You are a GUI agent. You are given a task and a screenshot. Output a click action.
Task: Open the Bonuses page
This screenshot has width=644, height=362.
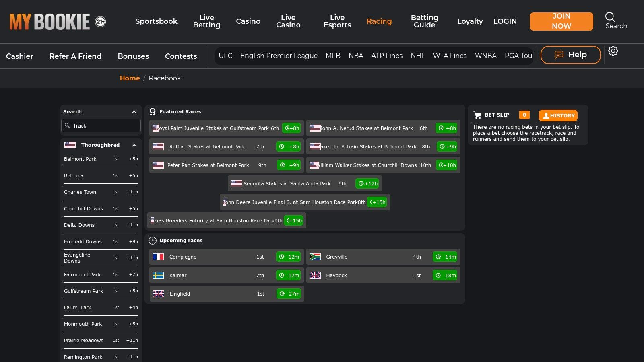[x=133, y=56]
